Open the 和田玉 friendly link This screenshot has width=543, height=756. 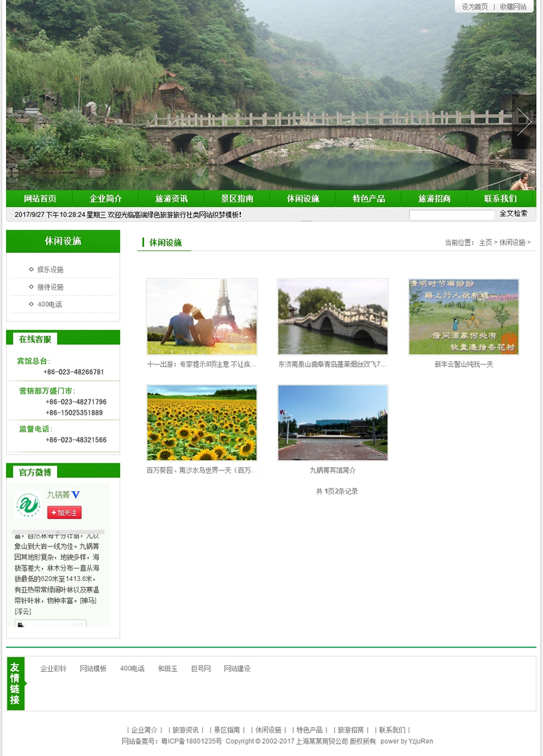[x=168, y=668]
